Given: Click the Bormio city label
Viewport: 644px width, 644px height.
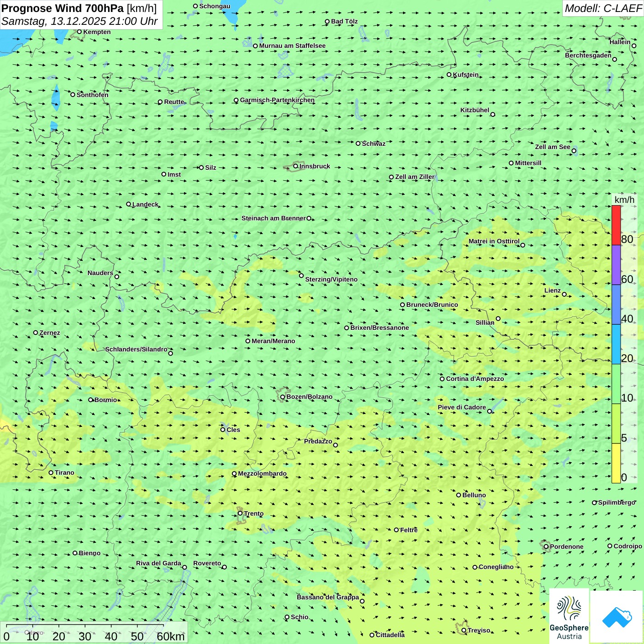Looking at the screenshot, I should [106, 400].
